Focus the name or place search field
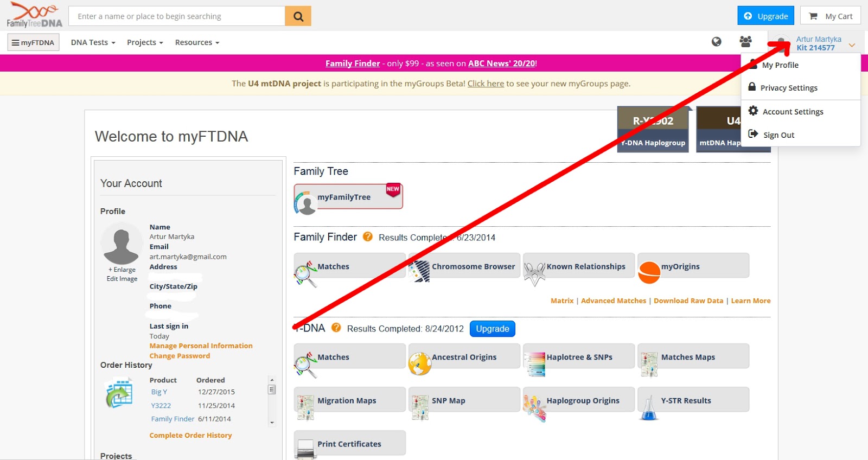Image resolution: width=868 pixels, height=460 pixels. click(x=177, y=16)
